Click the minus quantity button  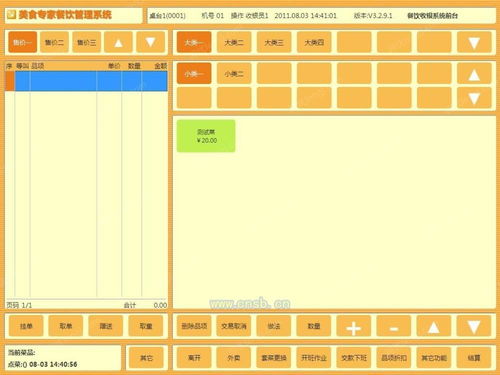394,326
